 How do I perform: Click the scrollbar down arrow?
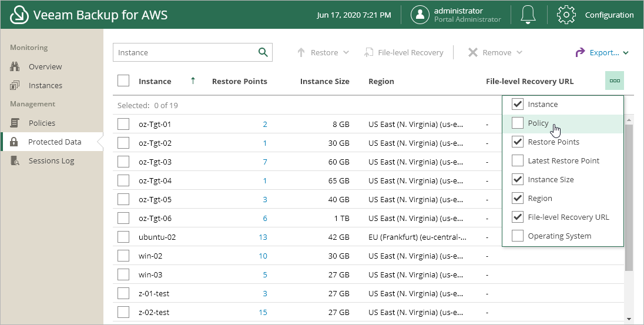point(629,319)
